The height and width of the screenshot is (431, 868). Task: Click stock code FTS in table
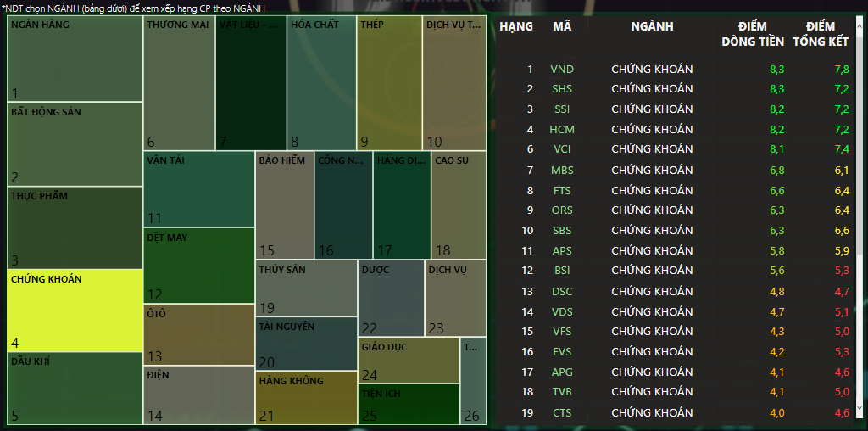pos(562,191)
